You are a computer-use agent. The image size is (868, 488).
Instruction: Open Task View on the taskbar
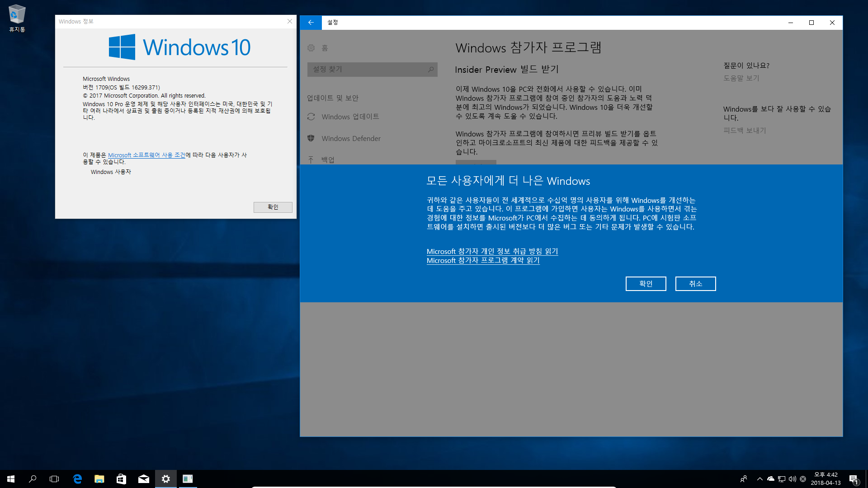coord(54,479)
